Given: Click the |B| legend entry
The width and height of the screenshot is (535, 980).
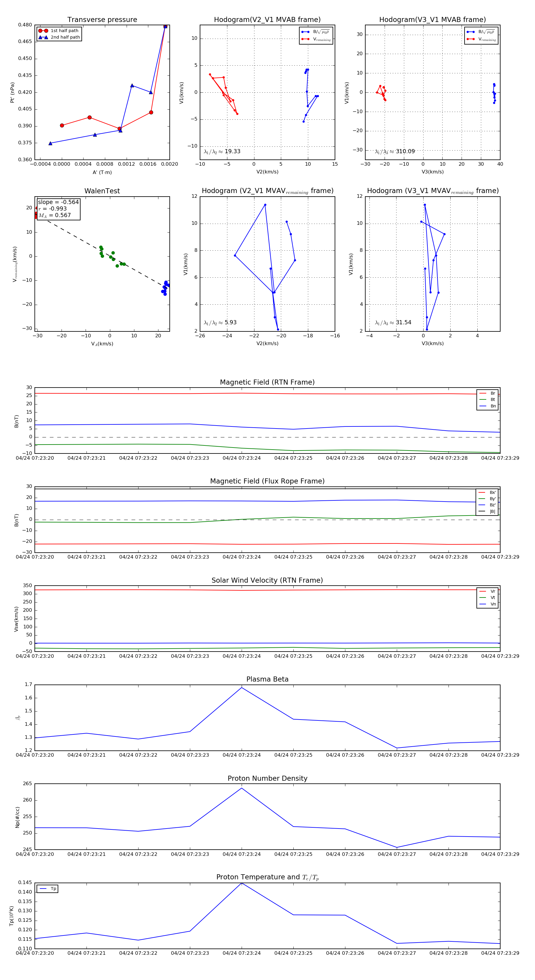Looking at the screenshot, I should tap(487, 511).
